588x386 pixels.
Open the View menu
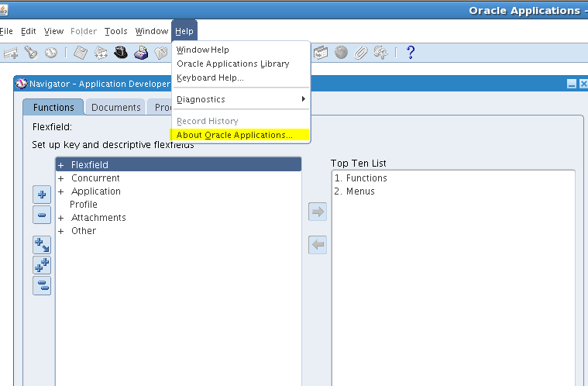tap(53, 31)
